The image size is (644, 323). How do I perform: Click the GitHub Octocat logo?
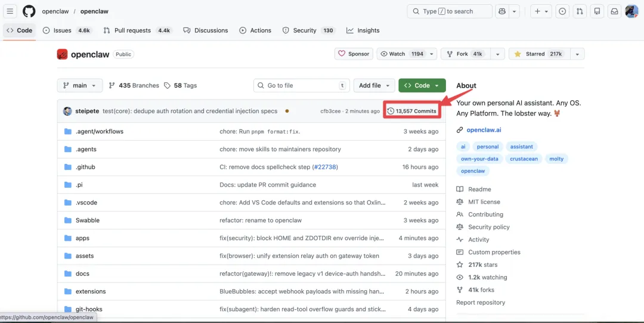click(29, 11)
